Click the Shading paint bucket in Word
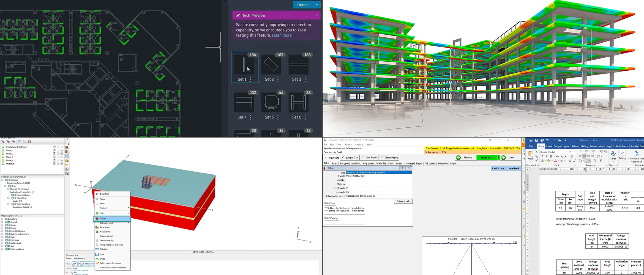The height and width of the screenshot is (275, 644). point(580,161)
